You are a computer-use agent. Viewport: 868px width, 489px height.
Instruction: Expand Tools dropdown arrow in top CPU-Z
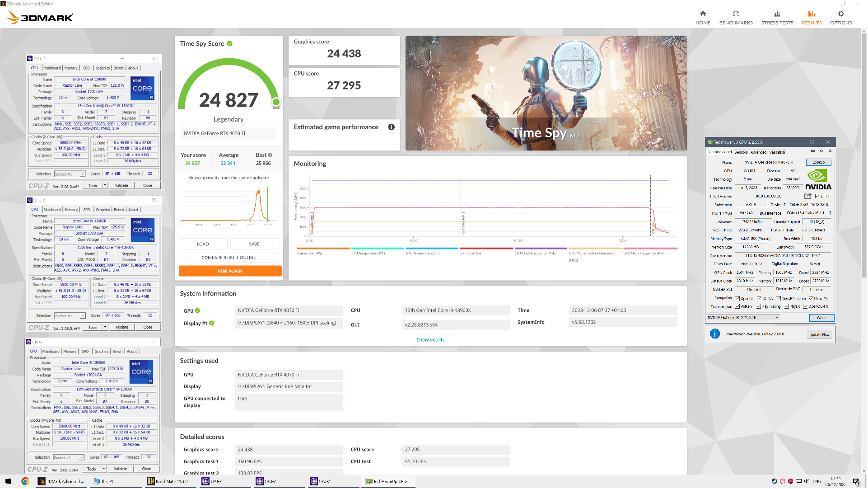(x=105, y=186)
